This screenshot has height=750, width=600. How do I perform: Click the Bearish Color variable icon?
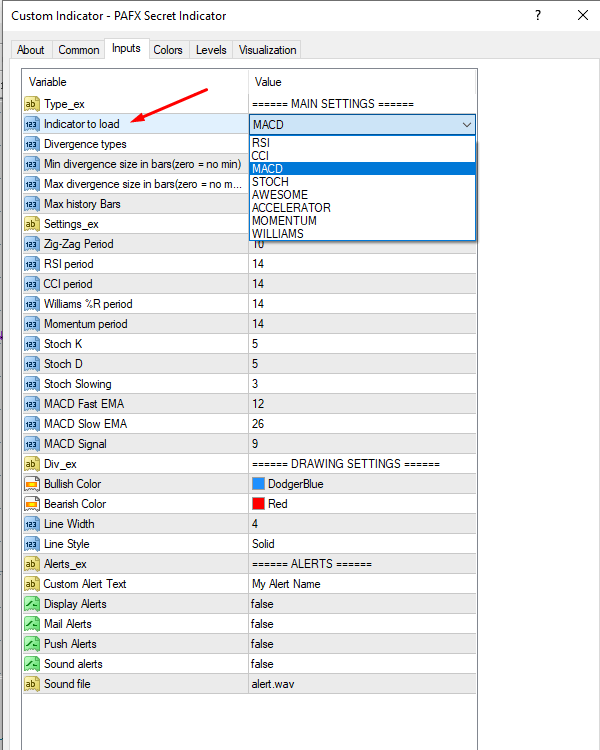tap(32, 504)
